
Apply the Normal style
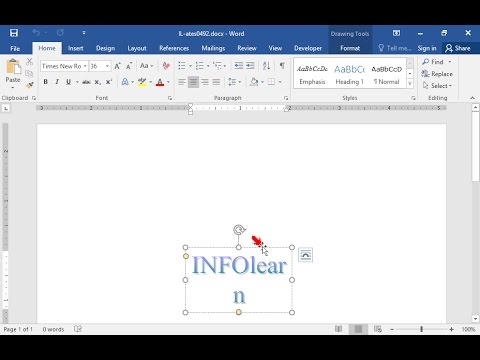click(x=387, y=75)
